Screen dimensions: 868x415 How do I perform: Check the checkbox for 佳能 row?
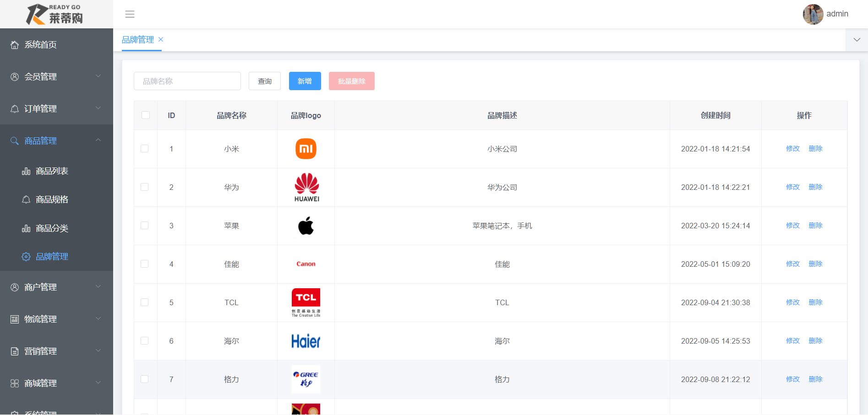(x=145, y=264)
